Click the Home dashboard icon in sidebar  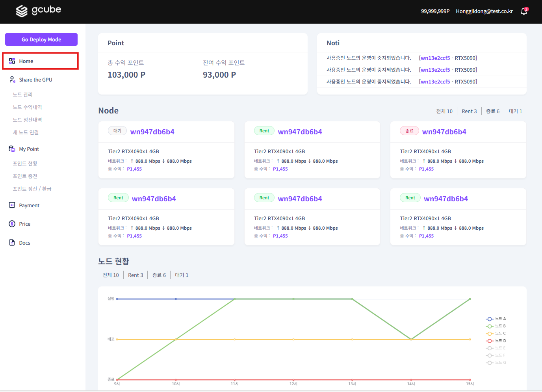click(x=12, y=61)
